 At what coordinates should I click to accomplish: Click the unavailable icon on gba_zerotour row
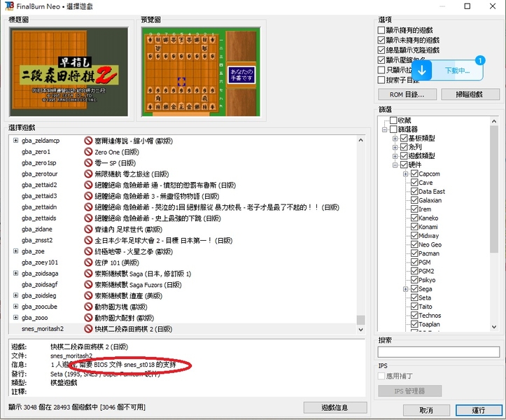[88, 174]
